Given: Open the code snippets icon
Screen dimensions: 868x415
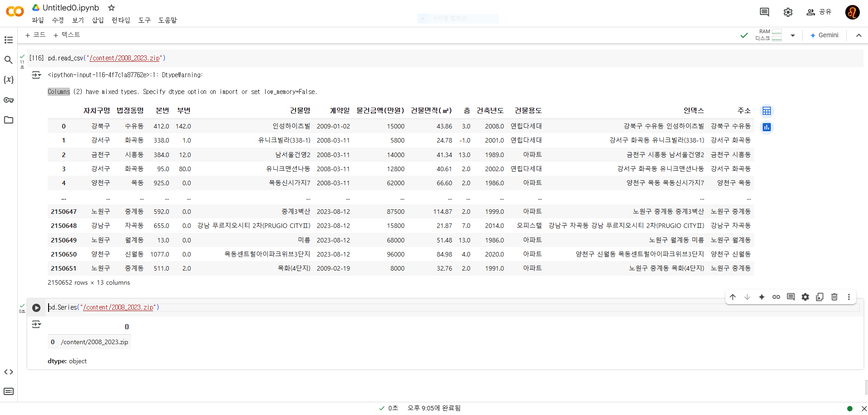Looking at the screenshot, I should pyautogui.click(x=9, y=372).
